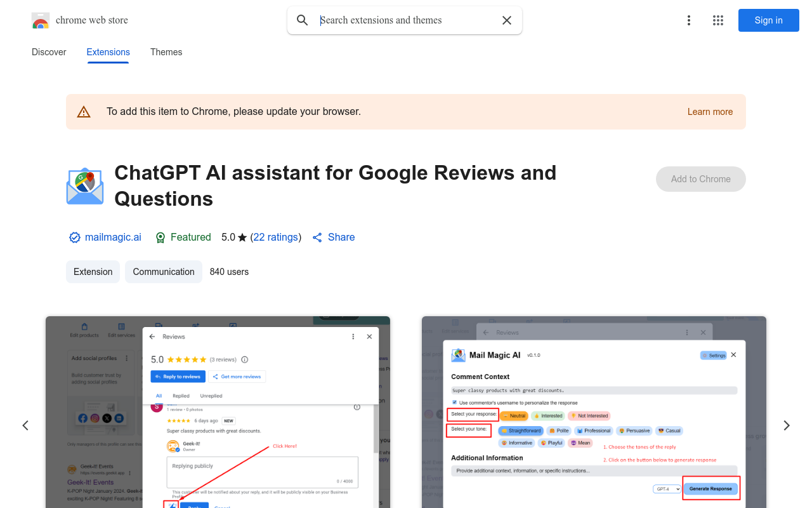The image size is (812, 508).
Task: Click the warning triangle icon in banner
Action: click(x=84, y=112)
